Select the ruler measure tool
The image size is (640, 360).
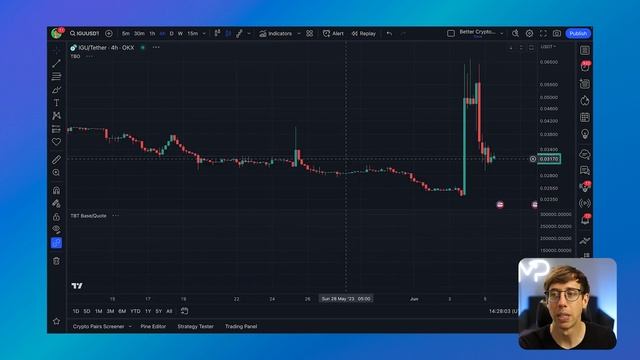pyautogui.click(x=56, y=160)
